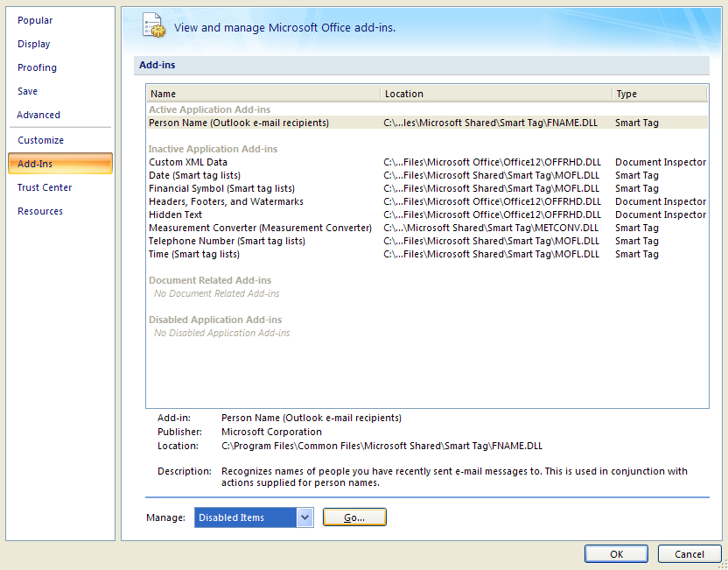The width and height of the screenshot is (728, 570).
Task: Click the add-ins gear document icon
Action: point(154,25)
